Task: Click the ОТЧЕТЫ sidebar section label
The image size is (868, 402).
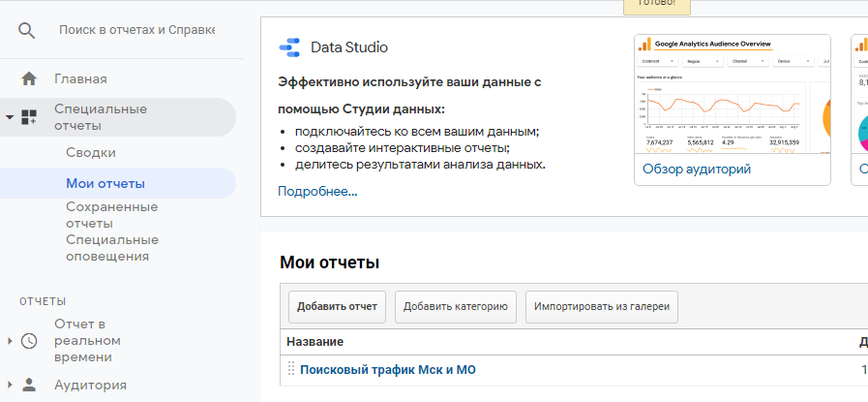Action: click(x=43, y=301)
